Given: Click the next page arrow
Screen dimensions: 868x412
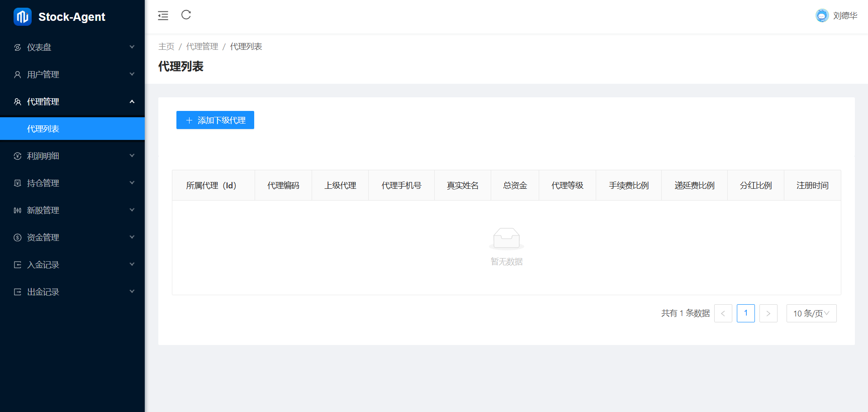Looking at the screenshot, I should (x=768, y=313).
